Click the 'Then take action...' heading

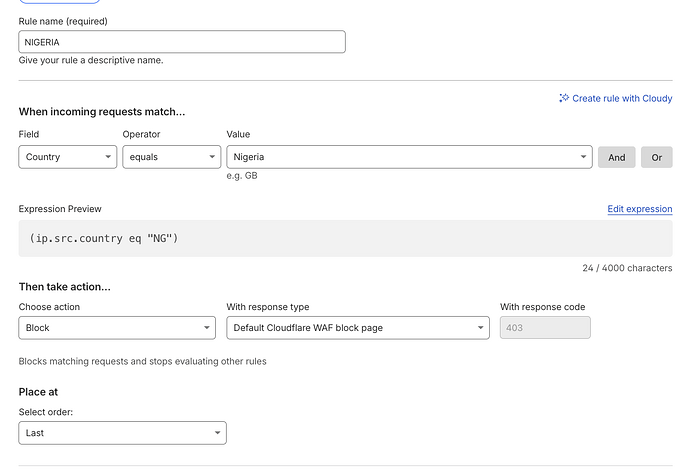point(65,287)
